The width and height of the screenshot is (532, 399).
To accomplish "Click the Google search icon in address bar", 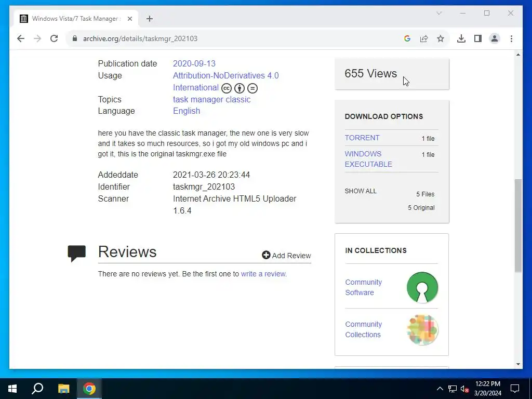I will point(407,38).
